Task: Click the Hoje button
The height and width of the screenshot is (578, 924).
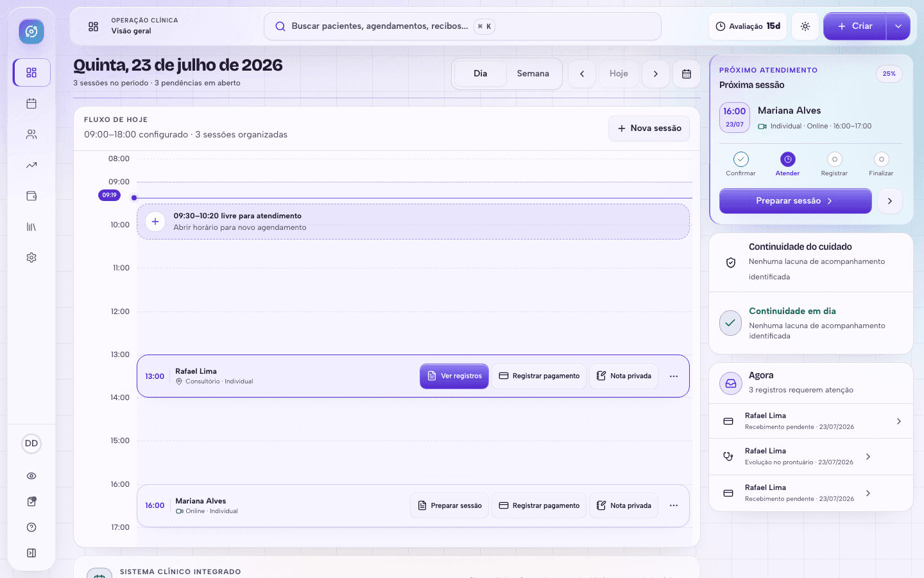Action: 619,74
